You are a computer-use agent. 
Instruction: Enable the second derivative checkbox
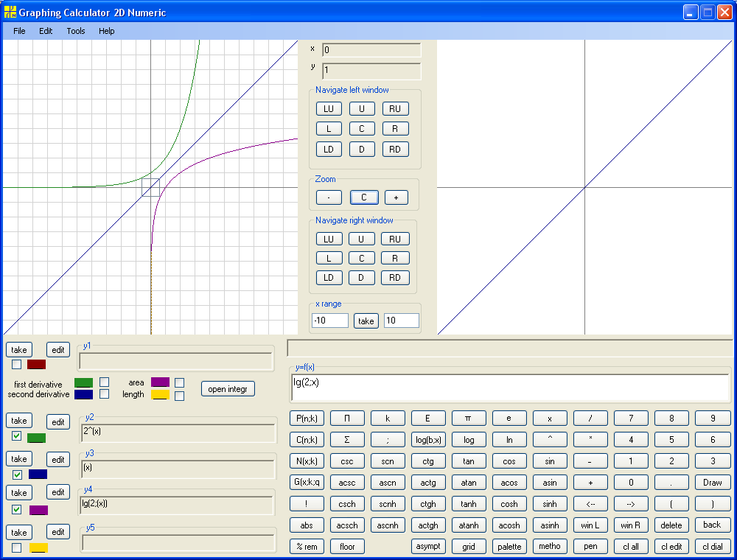pos(105,393)
